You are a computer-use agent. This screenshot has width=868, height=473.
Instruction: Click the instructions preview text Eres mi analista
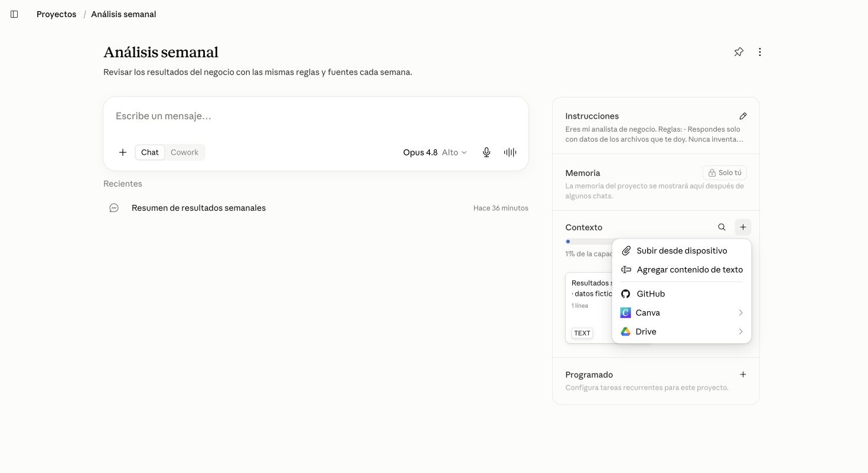click(654, 135)
